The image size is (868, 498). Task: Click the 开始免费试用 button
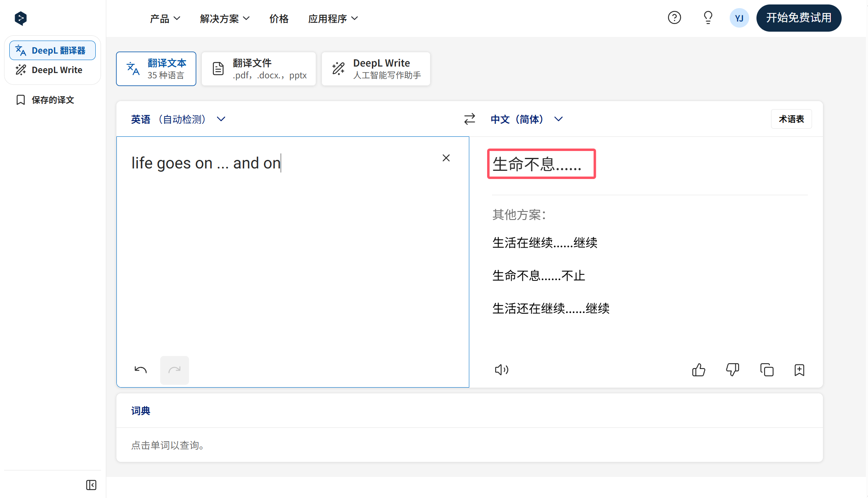point(799,18)
